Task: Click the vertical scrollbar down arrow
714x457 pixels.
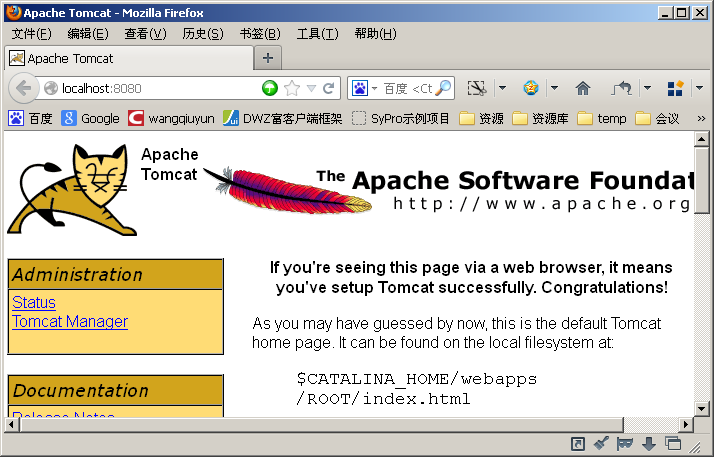Action: click(701, 408)
